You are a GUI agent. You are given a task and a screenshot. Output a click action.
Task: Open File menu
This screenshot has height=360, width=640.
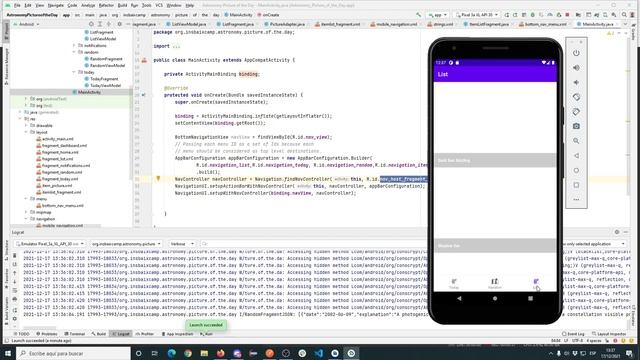coord(17,5)
